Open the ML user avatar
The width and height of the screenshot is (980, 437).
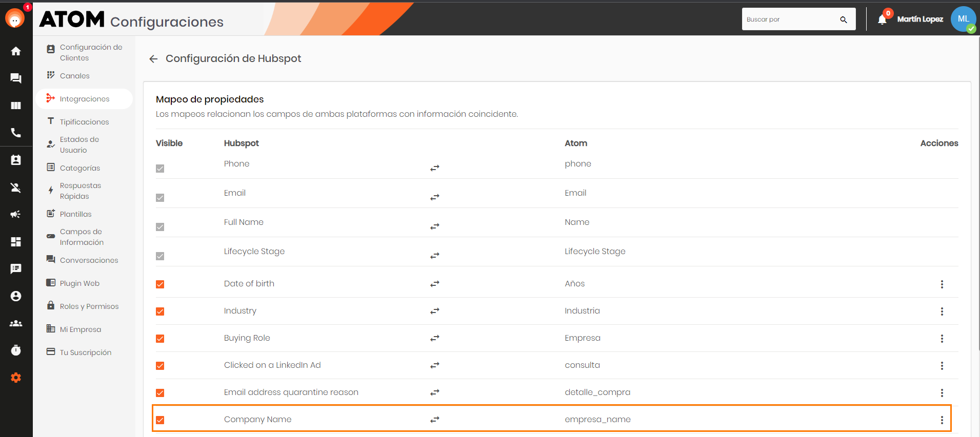pyautogui.click(x=964, y=19)
